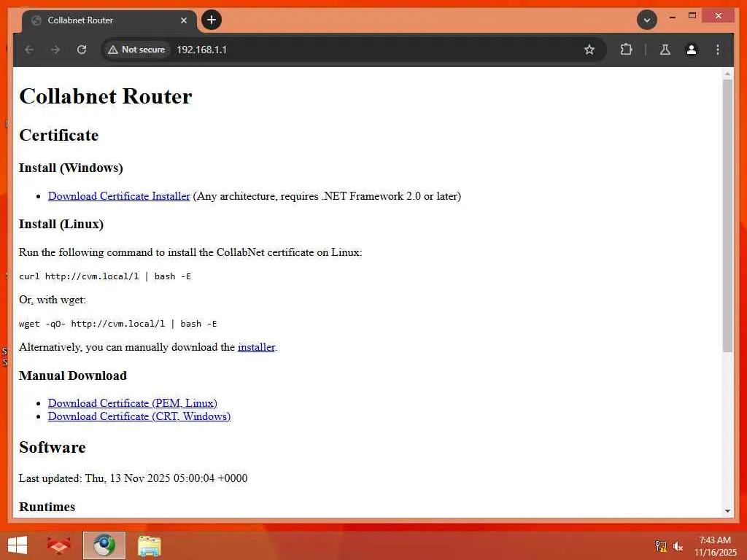Click the curl http://cvm.local/l command text
Viewport: 747px width, 560px height.
pyautogui.click(x=105, y=276)
